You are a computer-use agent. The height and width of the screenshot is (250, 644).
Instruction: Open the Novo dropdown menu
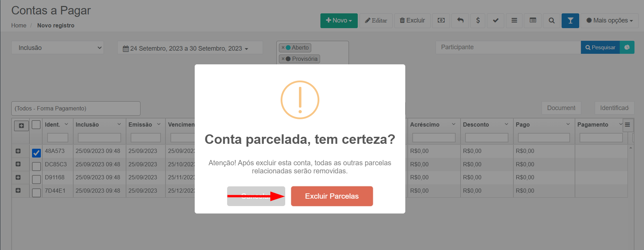(x=339, y=20)
